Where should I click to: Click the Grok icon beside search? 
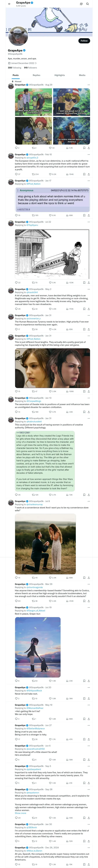(x=81, y=4)
